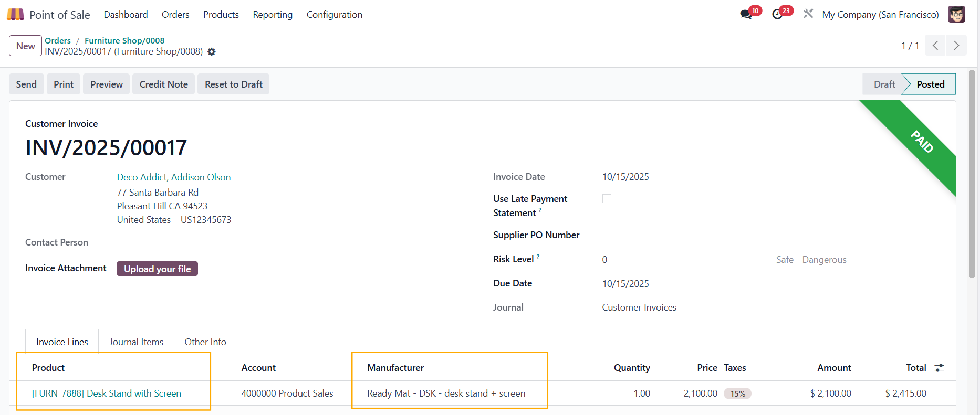Image resolution: width=980 pixels, height=415 pixels.
Task: Click the gear actions icon beside invoice name
Action: click(212, 52)
